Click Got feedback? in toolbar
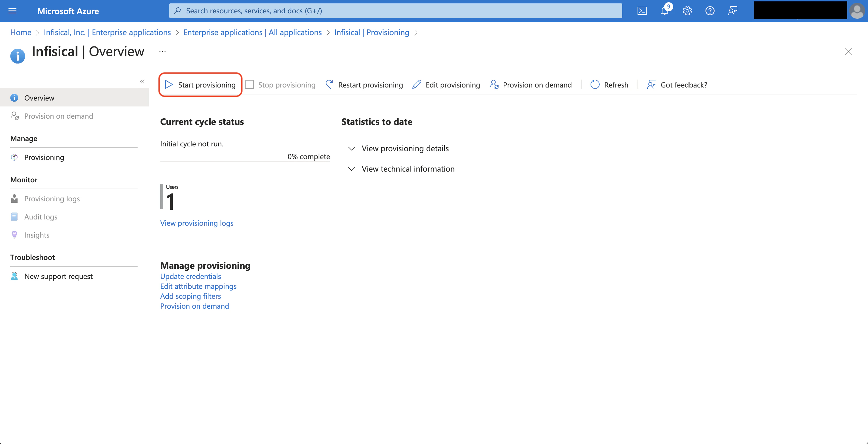 [677, 85]
